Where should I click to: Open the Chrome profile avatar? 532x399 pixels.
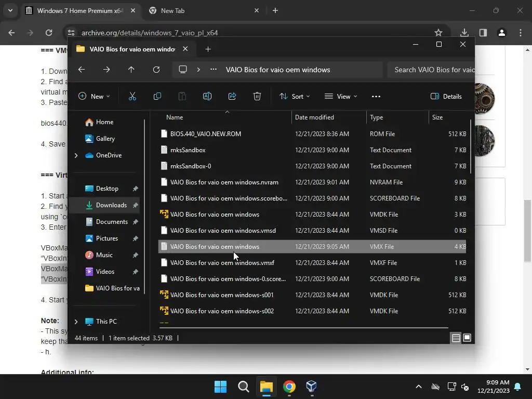(502, 33)
